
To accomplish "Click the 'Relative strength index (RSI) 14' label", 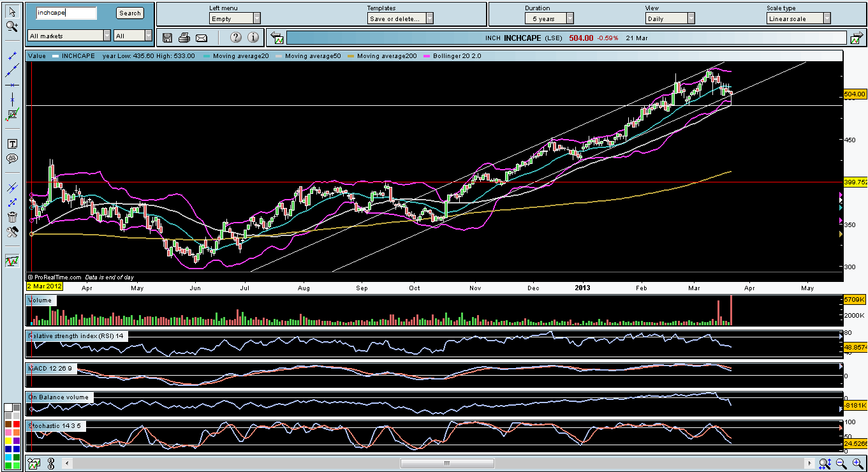I will (x=78, y=336).
